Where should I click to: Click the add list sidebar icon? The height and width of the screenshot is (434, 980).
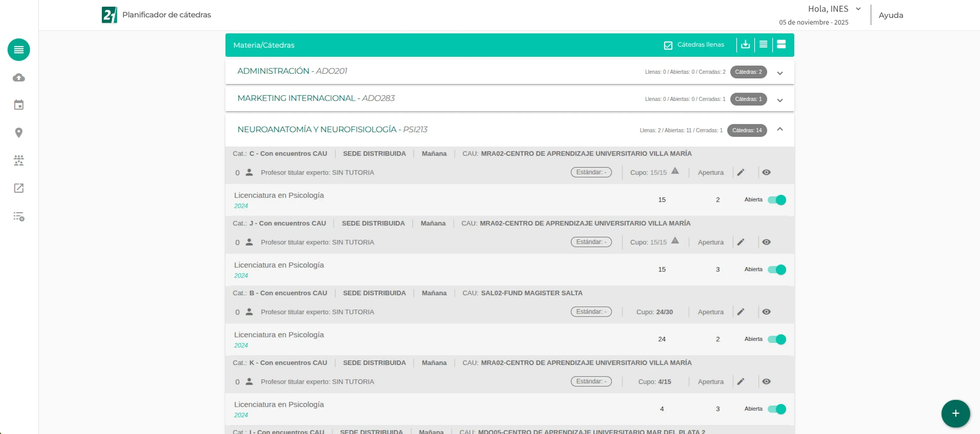19,216
